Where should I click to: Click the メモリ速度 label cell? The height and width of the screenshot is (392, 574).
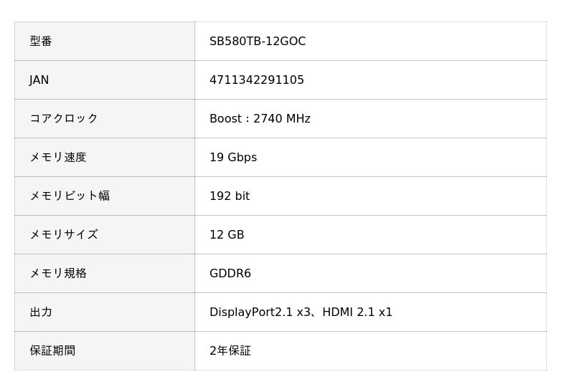pyautogui.click(x=57, y=158)
